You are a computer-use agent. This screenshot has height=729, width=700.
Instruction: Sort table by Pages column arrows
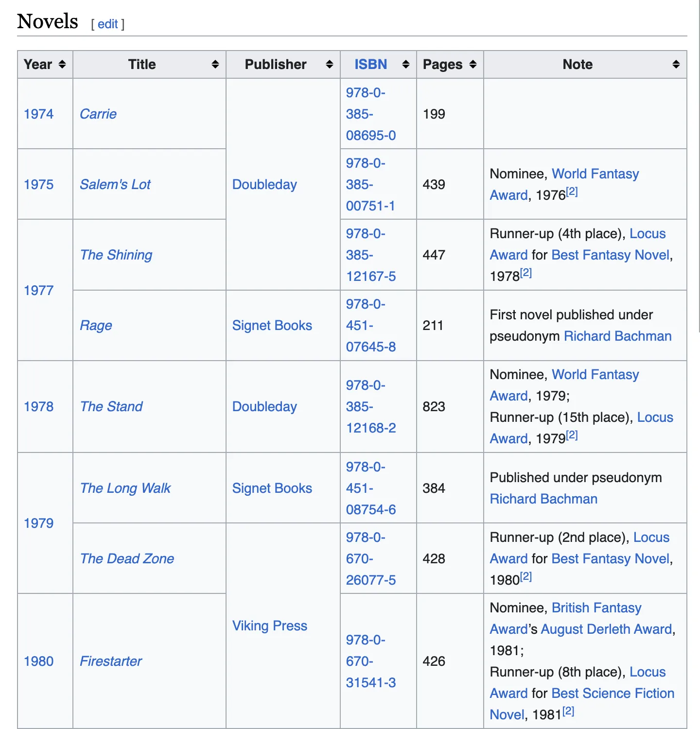473,64
